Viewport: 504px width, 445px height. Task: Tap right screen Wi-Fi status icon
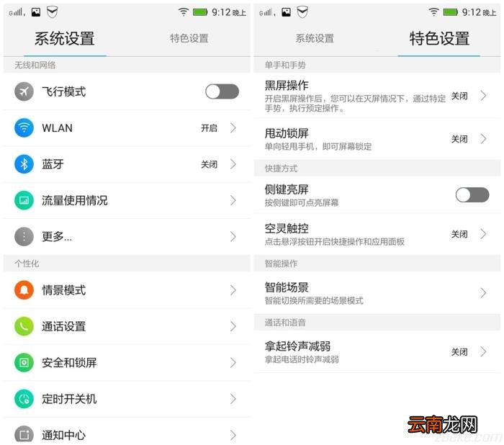click(x=433, y=12)
